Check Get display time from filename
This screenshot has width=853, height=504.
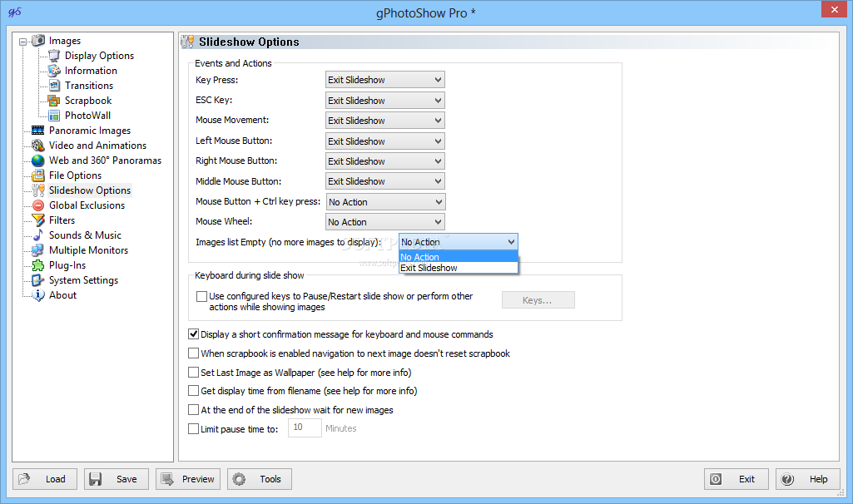point(193,391)
